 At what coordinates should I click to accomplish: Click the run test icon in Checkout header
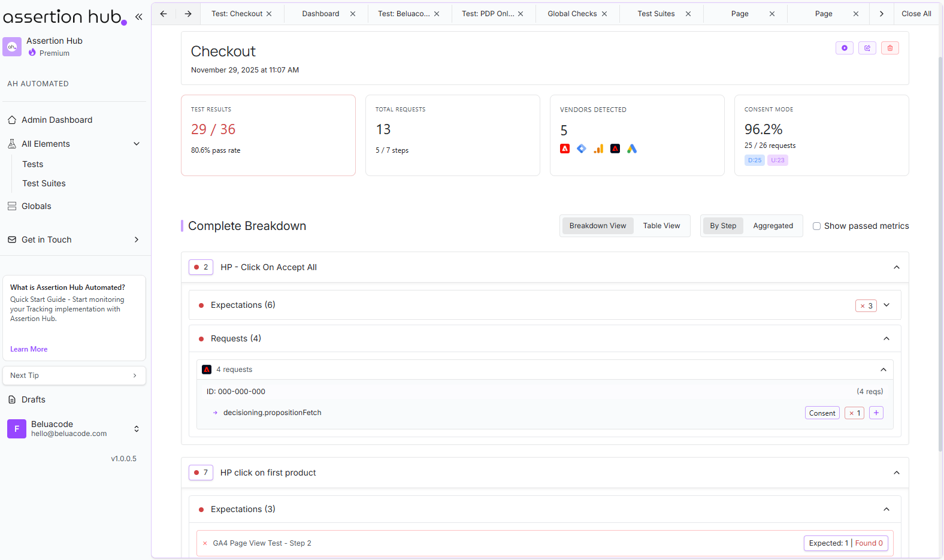(x=844, y=48)
